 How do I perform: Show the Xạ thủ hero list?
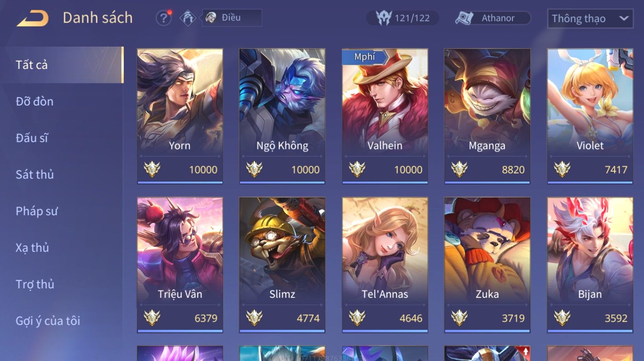point(32,247)
